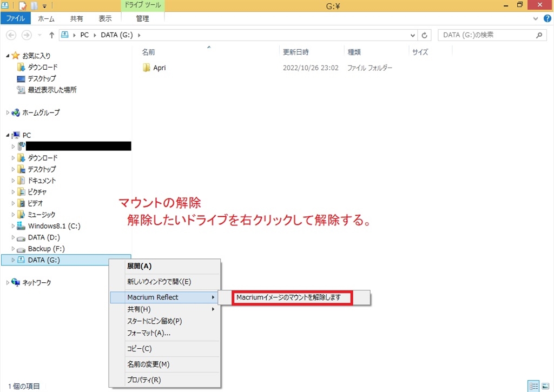Collapse the お気に入り tree section
This screenshot has width=554, height=392.
[8, 56]
